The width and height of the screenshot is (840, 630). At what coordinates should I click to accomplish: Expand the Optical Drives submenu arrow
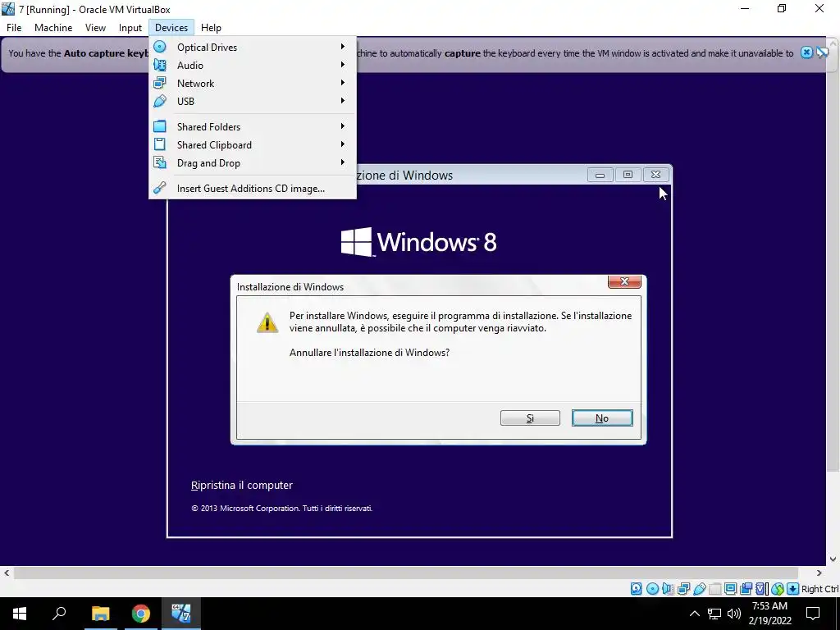pyautogui.click(x=343, y=47)
